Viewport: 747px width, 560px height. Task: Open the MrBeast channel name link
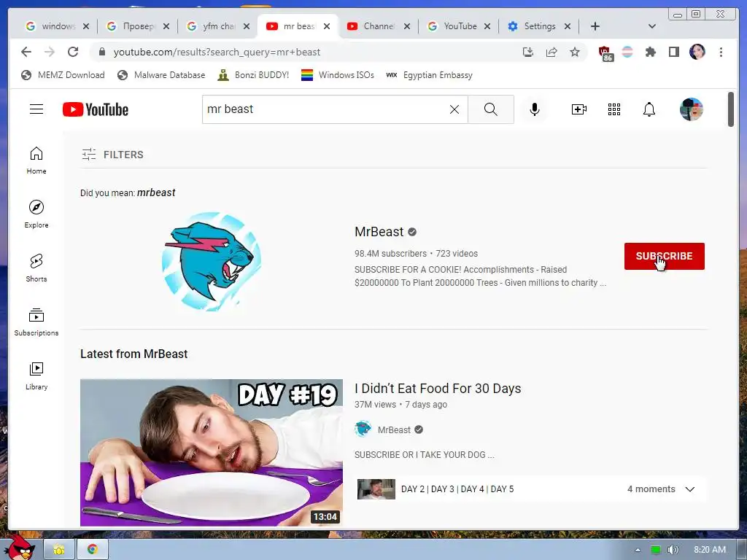point(379,231)
